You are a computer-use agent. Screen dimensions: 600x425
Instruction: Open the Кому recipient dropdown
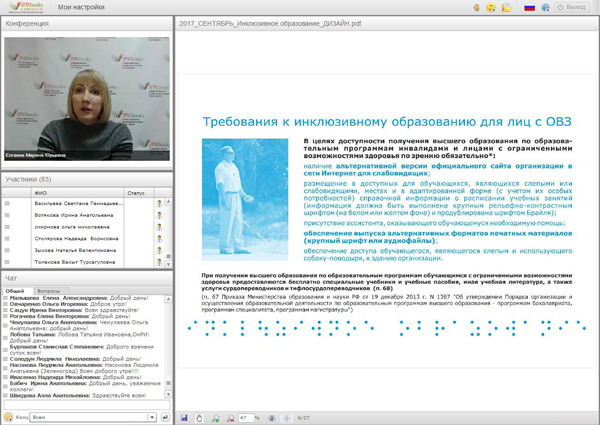point(94,417)
